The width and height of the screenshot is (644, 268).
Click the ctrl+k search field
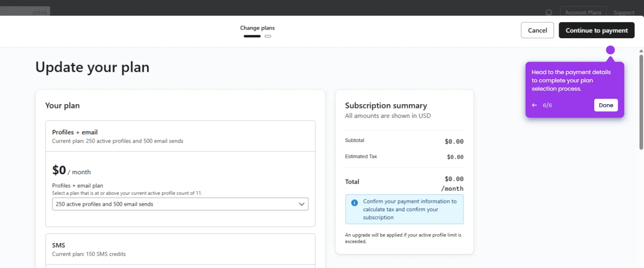(x=25, y=12)
